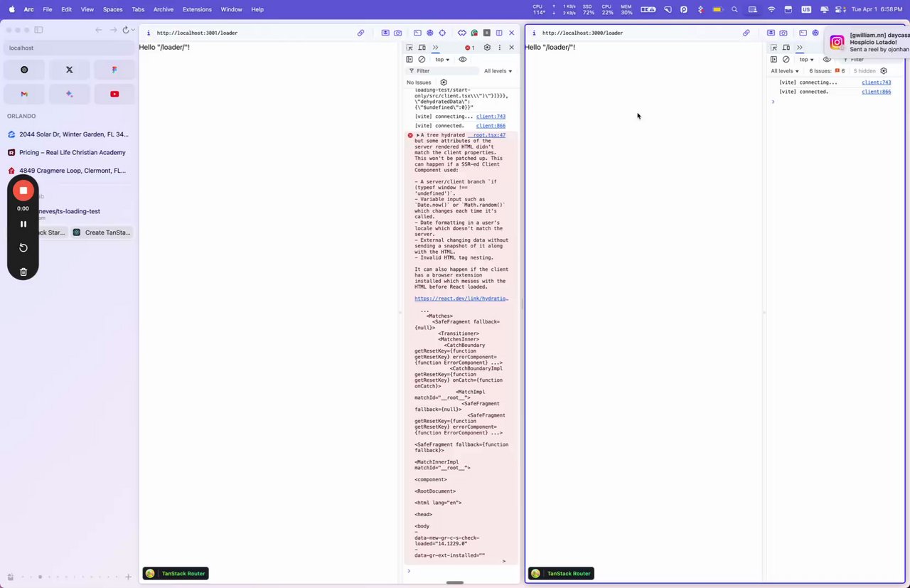Click the 6 Issues badge in right DevTools

point(827,71)
